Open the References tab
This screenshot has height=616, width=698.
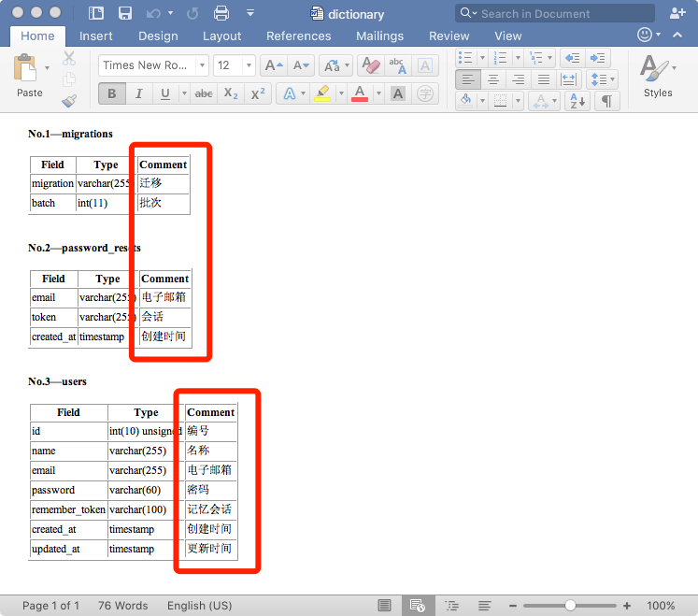(298, 36)
